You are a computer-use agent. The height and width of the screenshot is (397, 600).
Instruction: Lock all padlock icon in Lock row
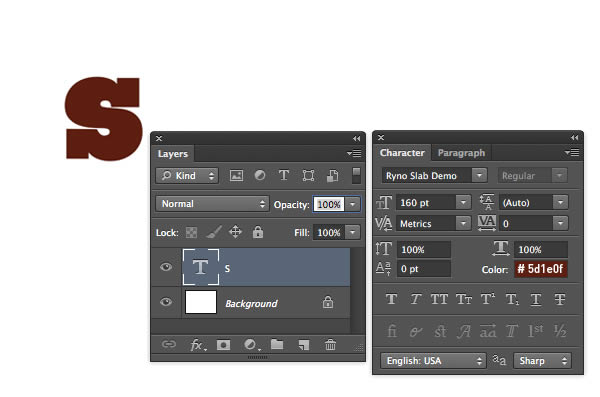[x=258, y=232]
